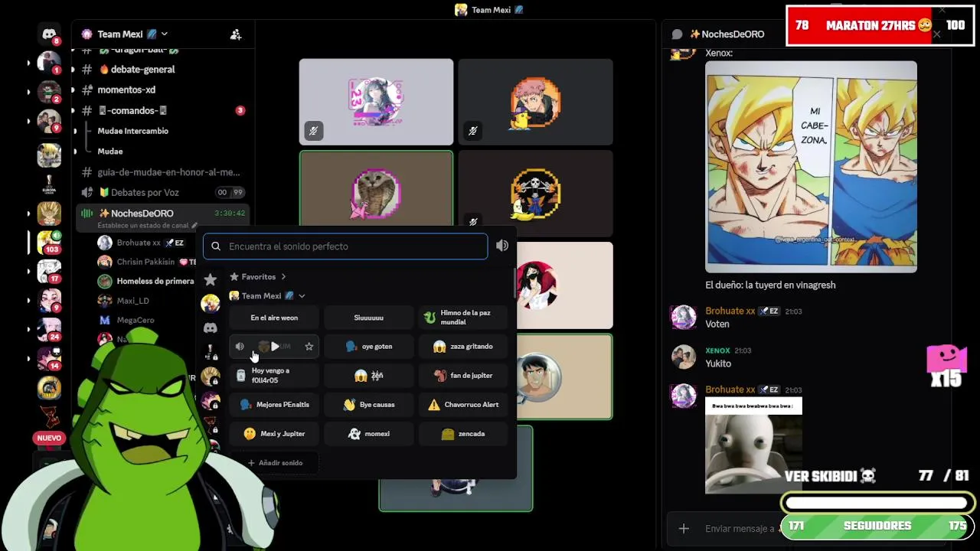Expand the Team Mexi server header menu

[164, 34]
